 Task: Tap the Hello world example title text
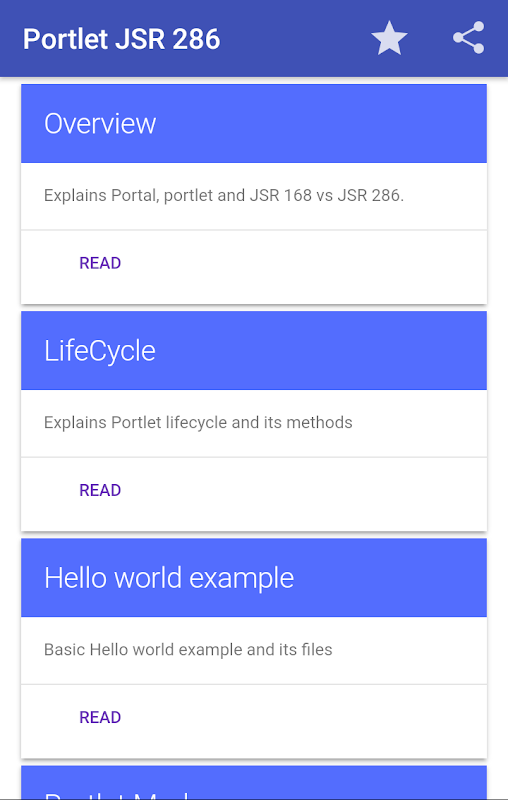tap(169, 578)
